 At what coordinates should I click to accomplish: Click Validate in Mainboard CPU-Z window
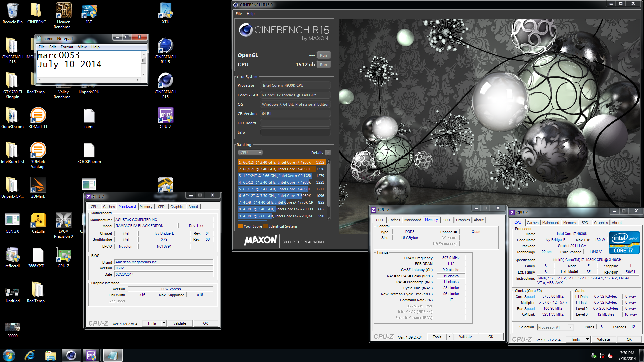point(180,323)
